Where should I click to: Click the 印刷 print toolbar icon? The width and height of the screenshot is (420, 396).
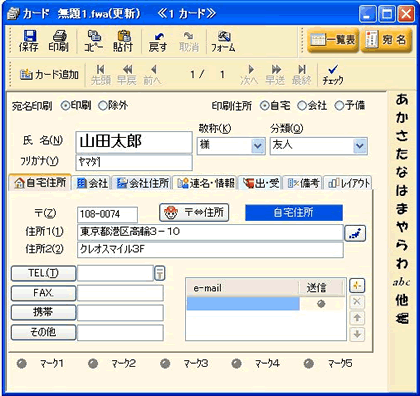(59, 41)
